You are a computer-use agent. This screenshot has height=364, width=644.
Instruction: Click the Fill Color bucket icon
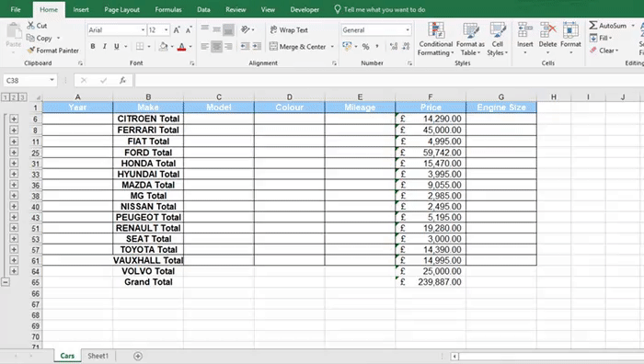tap(164, 46)
